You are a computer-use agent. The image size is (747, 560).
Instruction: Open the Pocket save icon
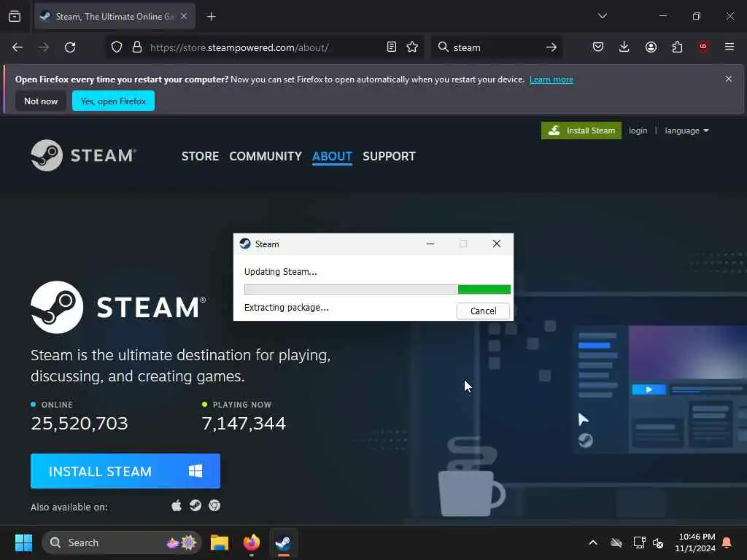pos(598,47)
